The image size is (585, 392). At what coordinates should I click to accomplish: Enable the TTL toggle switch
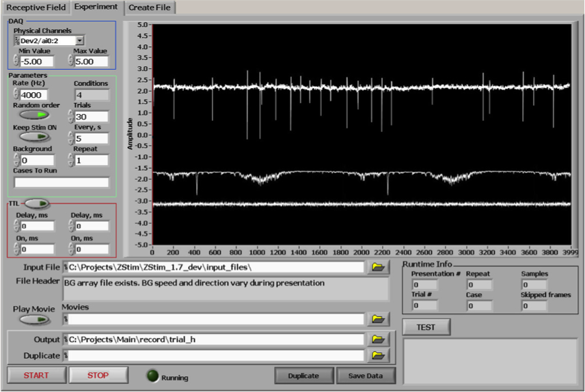38,204
